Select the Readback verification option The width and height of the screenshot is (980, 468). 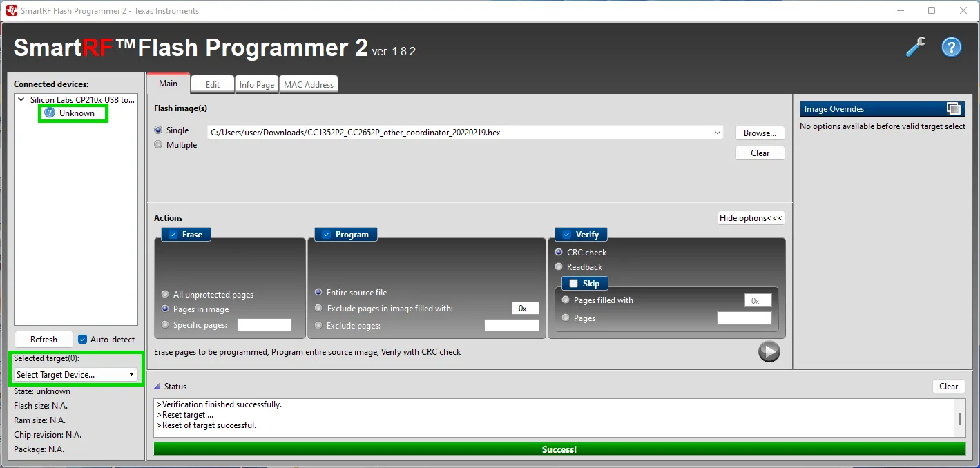pyautogui.click(x=559, y=267)
